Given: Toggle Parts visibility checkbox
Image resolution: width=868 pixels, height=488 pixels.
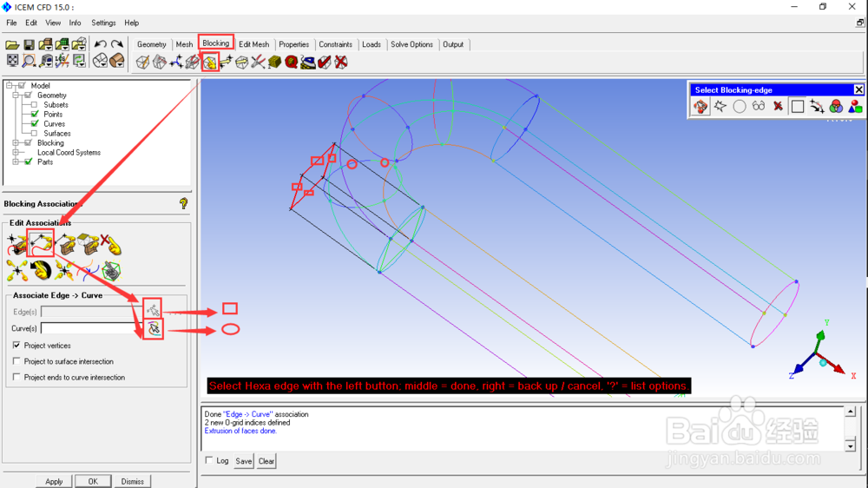Looking at the screenshot, I should (x=29, y=162).
